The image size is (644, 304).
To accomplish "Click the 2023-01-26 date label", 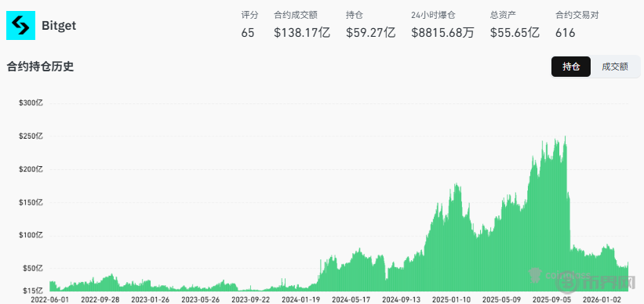I will [151, 299].
